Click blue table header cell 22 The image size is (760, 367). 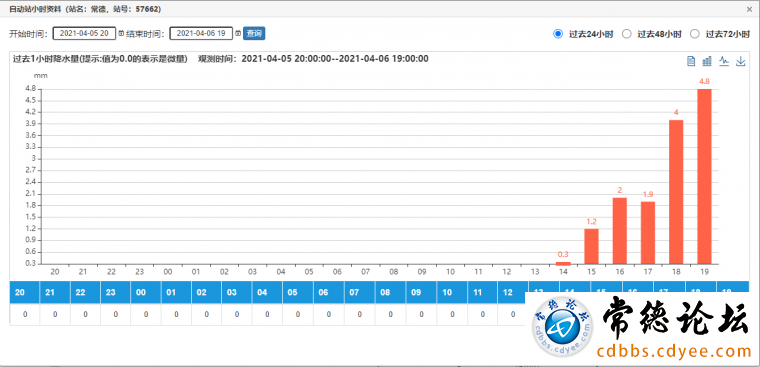click(85, 292)
